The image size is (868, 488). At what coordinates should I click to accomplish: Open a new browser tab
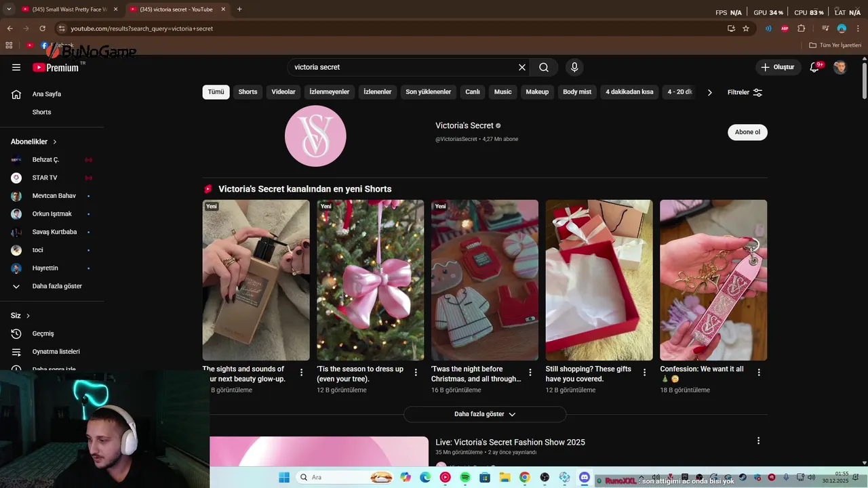click(x=239, y=9)
